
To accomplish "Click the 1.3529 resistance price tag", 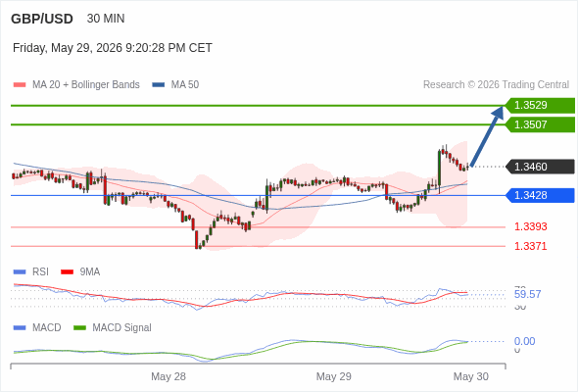I will click(x=540, y=106).
